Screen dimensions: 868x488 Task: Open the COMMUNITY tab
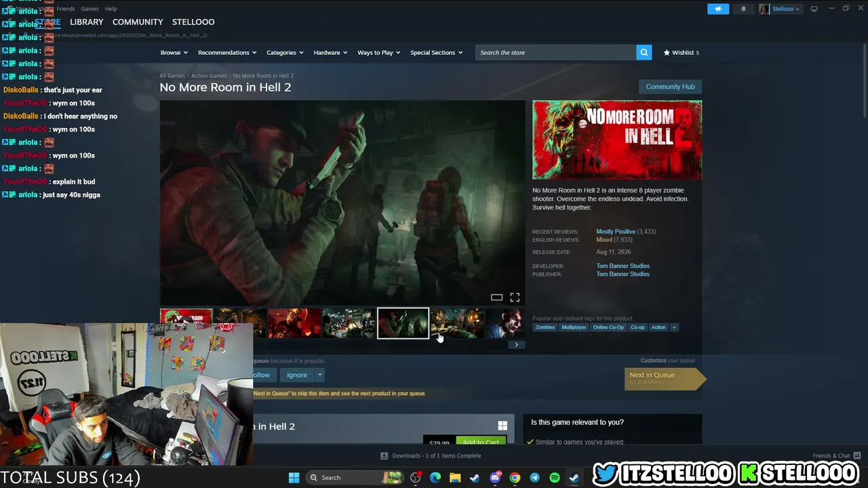click(x=138, y=22)
